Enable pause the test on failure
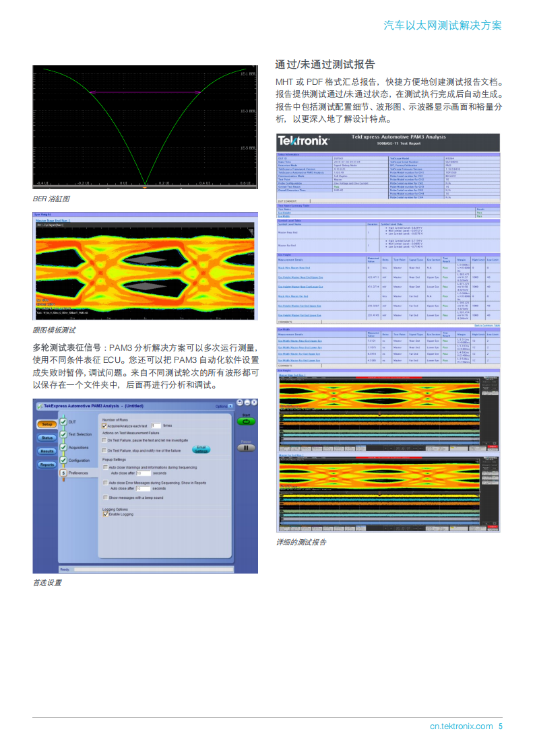The height and width of the screenshot is (756, 535). (x=104, y=440)
